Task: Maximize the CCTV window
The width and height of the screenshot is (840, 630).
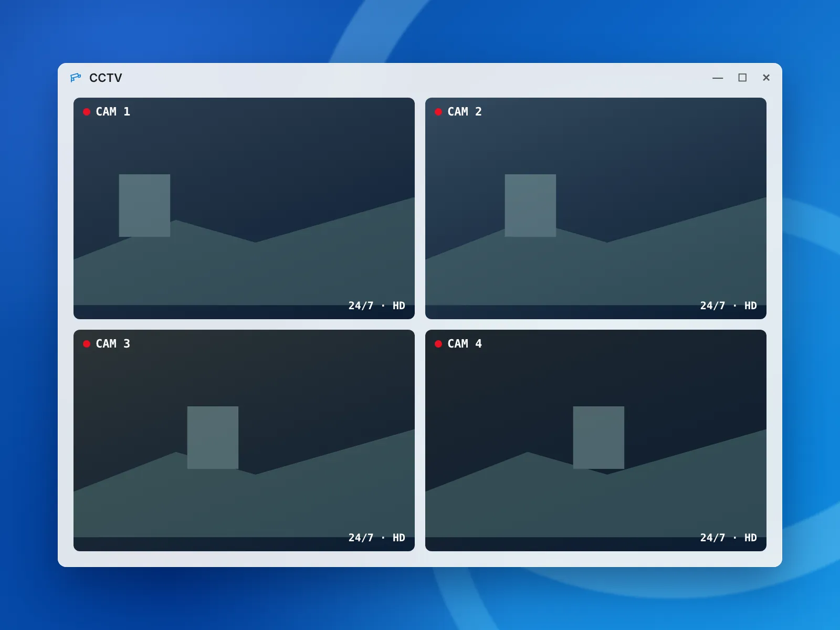Action: 742,78
